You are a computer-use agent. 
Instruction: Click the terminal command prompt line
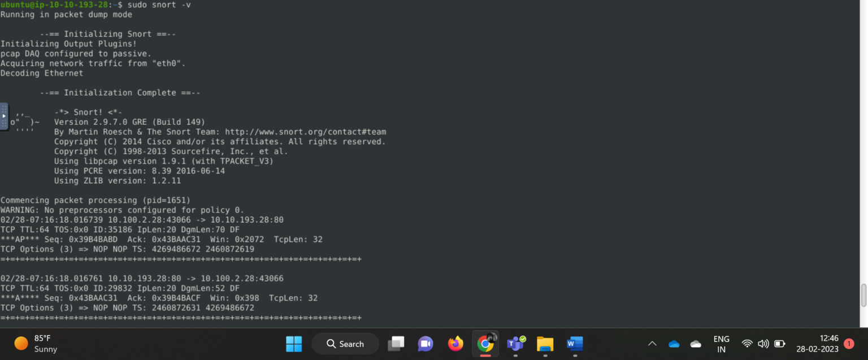pyautogui.click(x=96, y=5)
